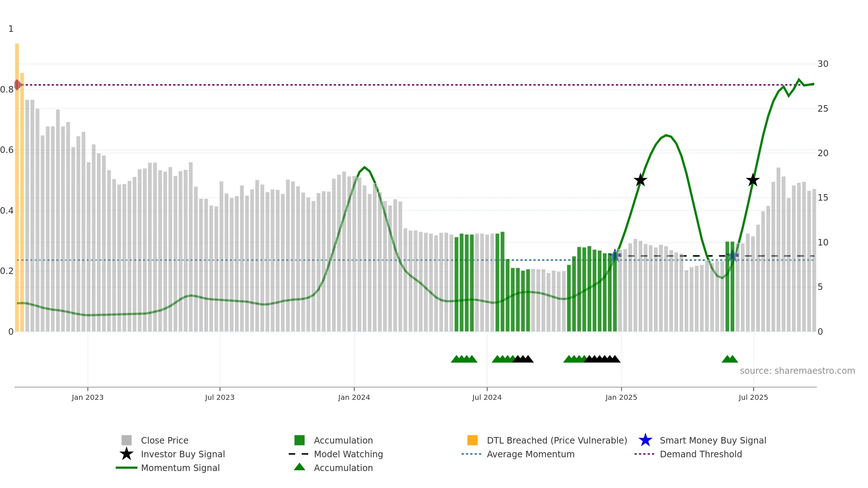This screenshot has height=488, width=868.
Task: Click the 20 tick on right price axis
Action: 823,153
